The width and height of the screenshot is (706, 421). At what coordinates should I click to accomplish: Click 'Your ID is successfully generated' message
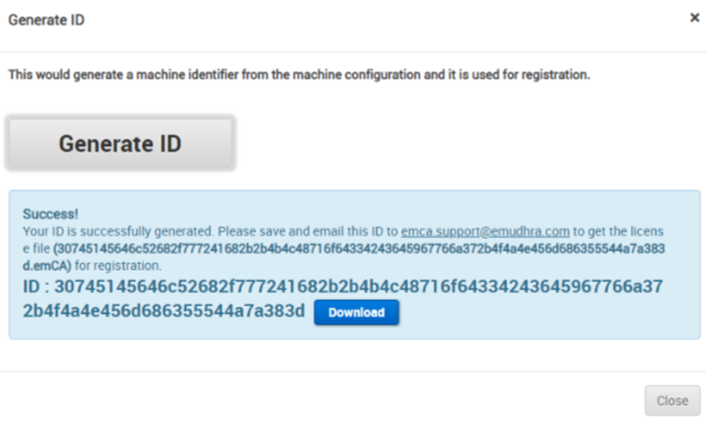108,230
